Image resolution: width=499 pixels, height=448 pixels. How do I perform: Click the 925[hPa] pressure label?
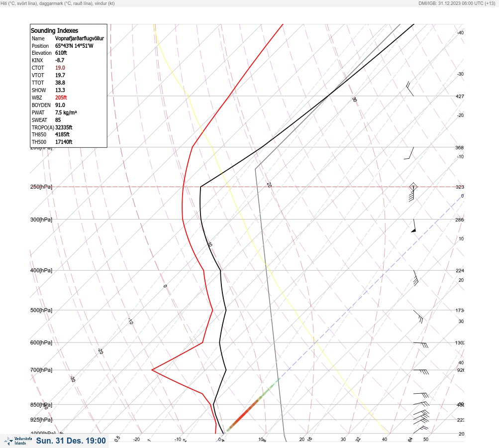pyautogui.click(x=41, y=420)
